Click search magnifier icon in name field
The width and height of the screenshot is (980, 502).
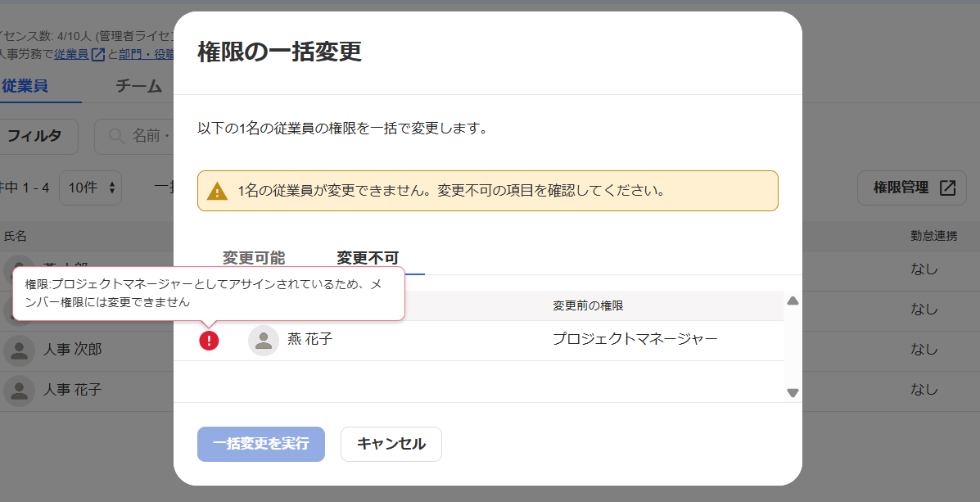coord(116,136)
